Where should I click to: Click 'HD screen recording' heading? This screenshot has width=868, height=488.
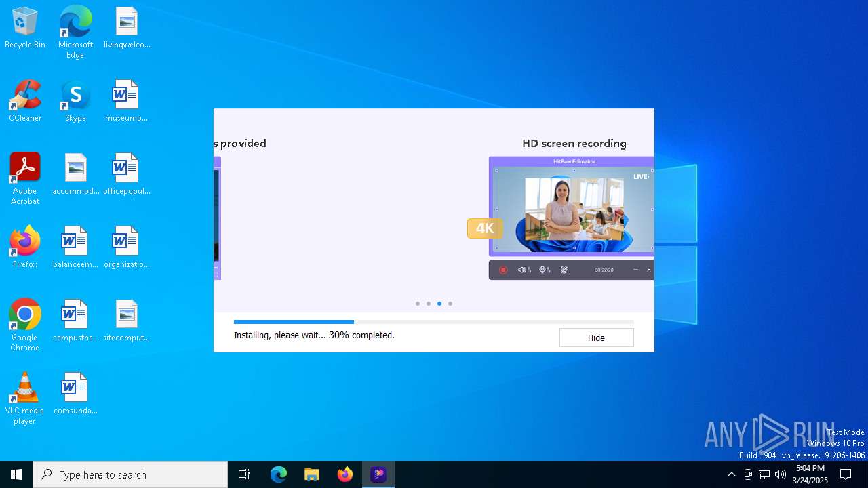click(574, 144)
